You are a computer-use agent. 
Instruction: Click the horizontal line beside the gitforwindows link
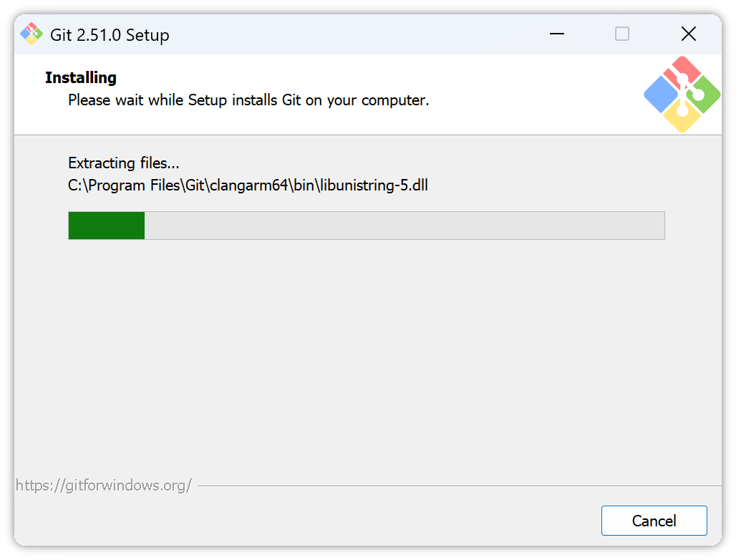tap(458, 486)
